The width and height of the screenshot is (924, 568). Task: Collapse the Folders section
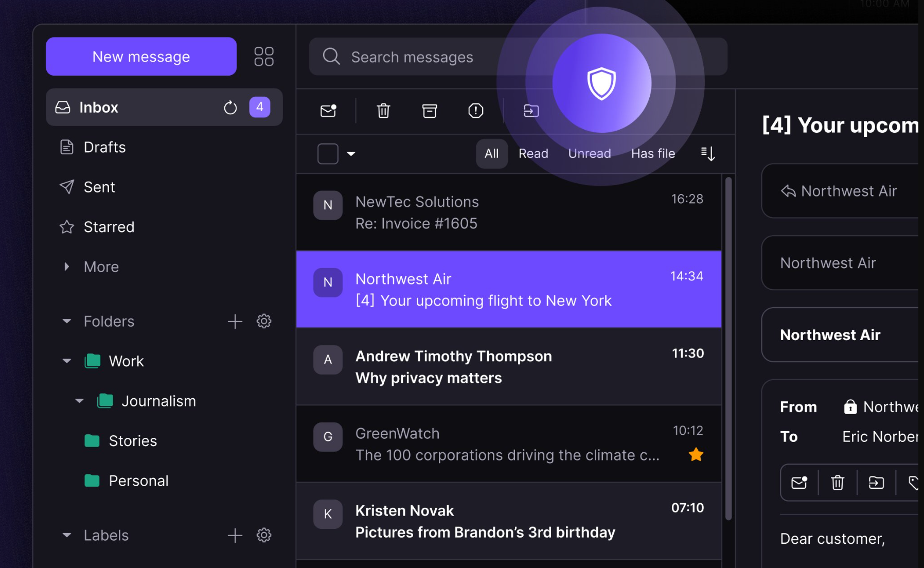tap(66, 321)
